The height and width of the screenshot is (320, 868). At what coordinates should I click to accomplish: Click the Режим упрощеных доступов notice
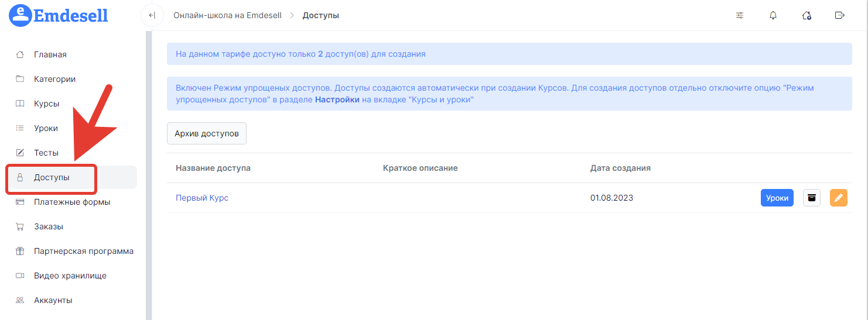pyautogui.click(x=510, y=94)
